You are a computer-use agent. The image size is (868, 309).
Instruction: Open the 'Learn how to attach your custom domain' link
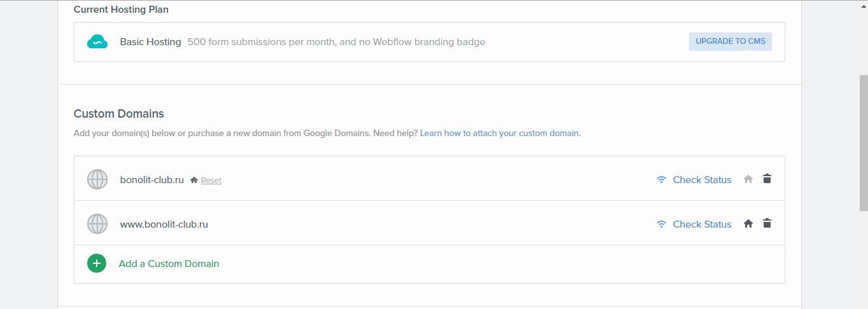pos(499,134)
